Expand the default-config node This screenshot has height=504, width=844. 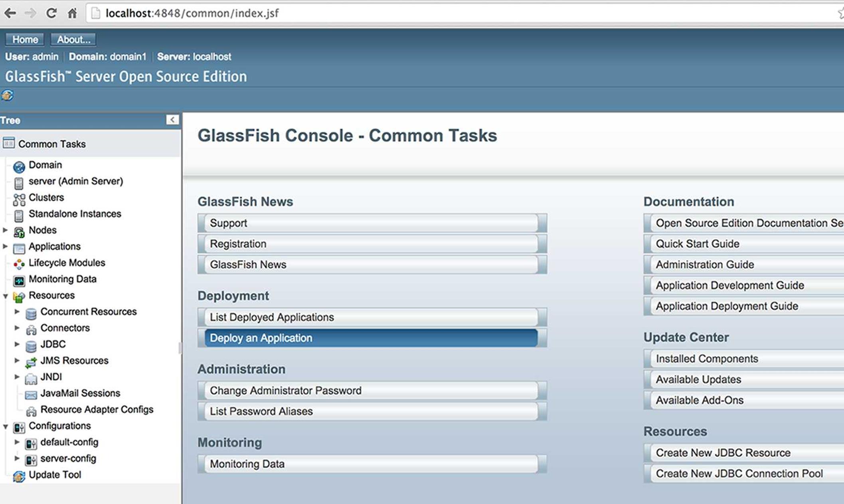17,442
